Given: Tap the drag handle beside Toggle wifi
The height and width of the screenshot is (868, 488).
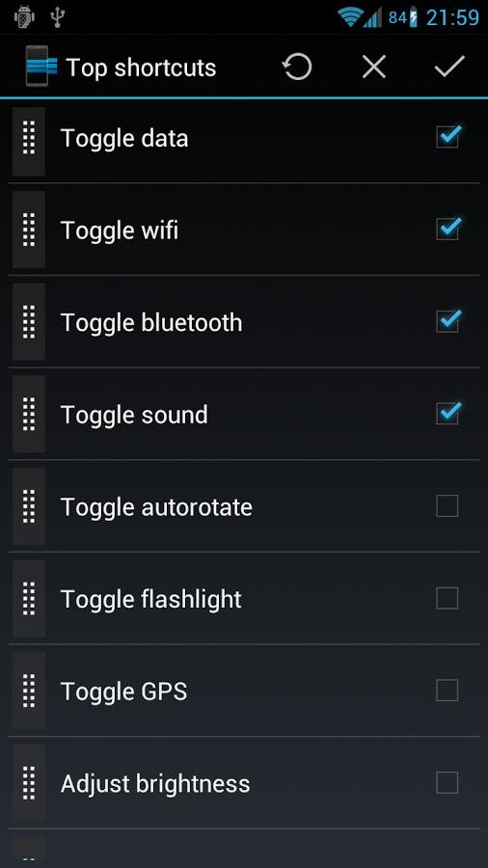Looking at the screenshot, I should click(29, 230).
